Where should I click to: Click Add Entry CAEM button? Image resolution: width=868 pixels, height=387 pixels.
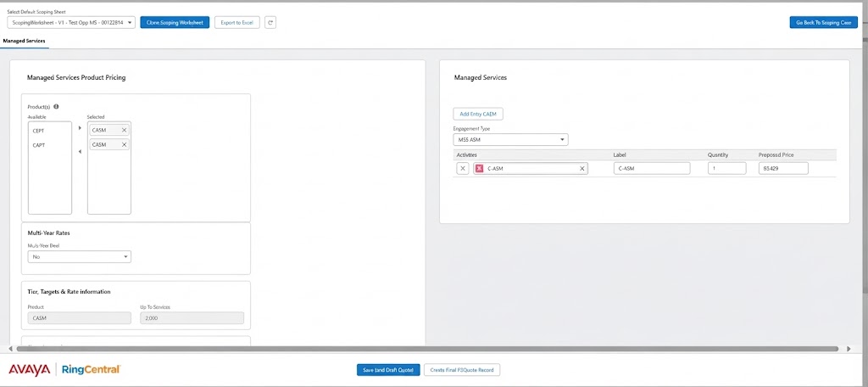(x=478, y=114)
